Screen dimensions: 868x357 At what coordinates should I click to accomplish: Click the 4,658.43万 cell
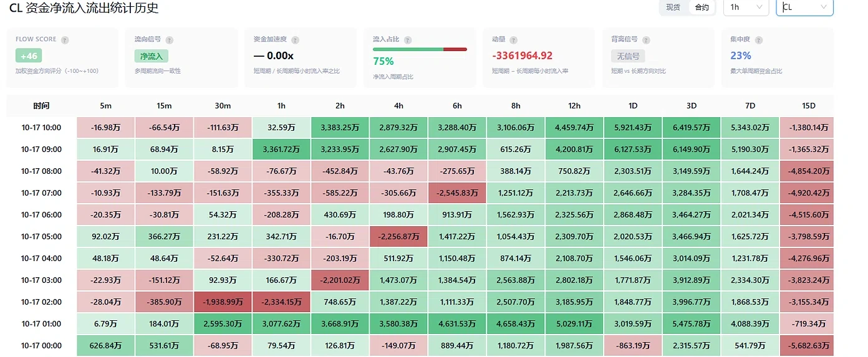pyautogui.click(x=516, y=324)
